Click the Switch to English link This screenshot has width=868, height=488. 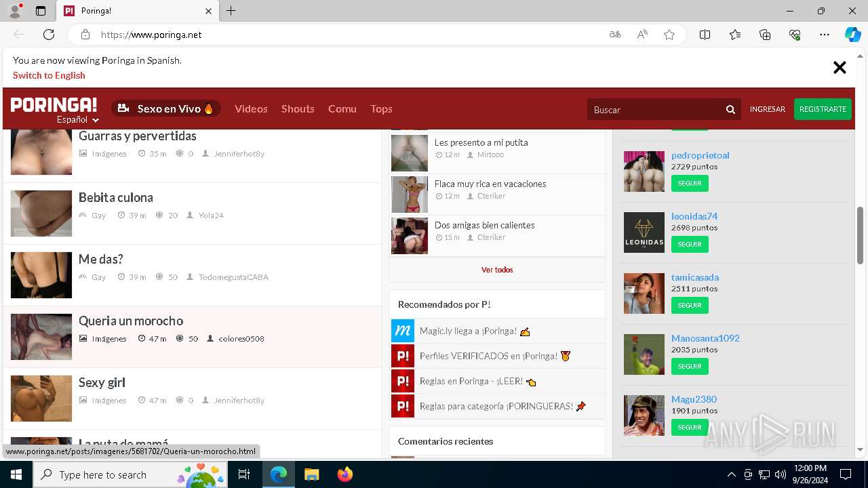tap(49, 75)
